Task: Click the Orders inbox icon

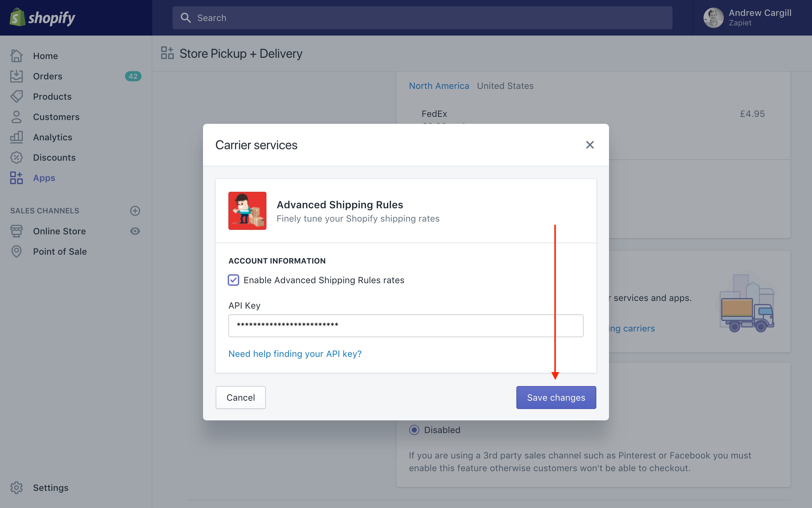Action: click(16, 76)
